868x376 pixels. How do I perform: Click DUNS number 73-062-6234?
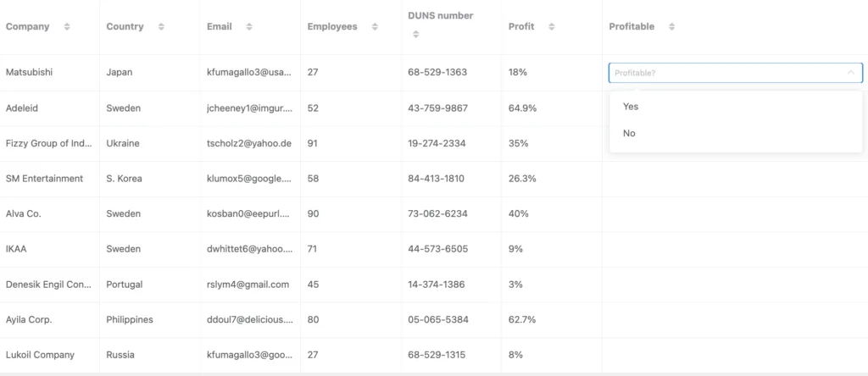[x=438, y=214]
